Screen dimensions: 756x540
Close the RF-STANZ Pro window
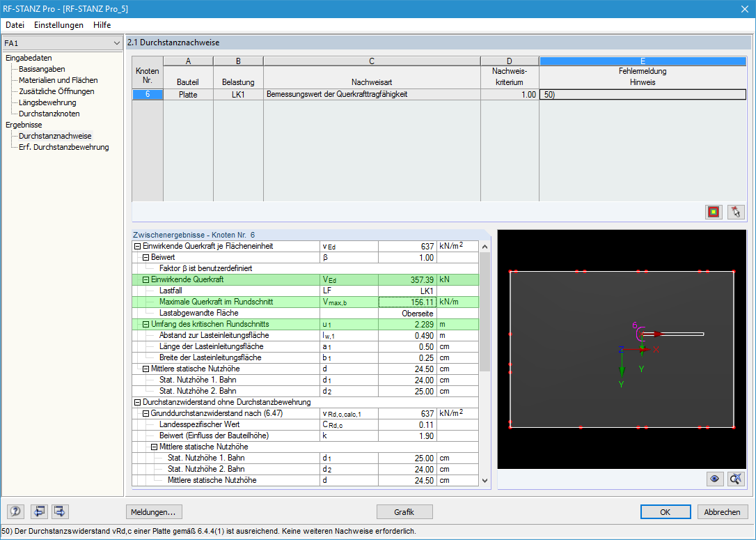(x=744, y=8)
